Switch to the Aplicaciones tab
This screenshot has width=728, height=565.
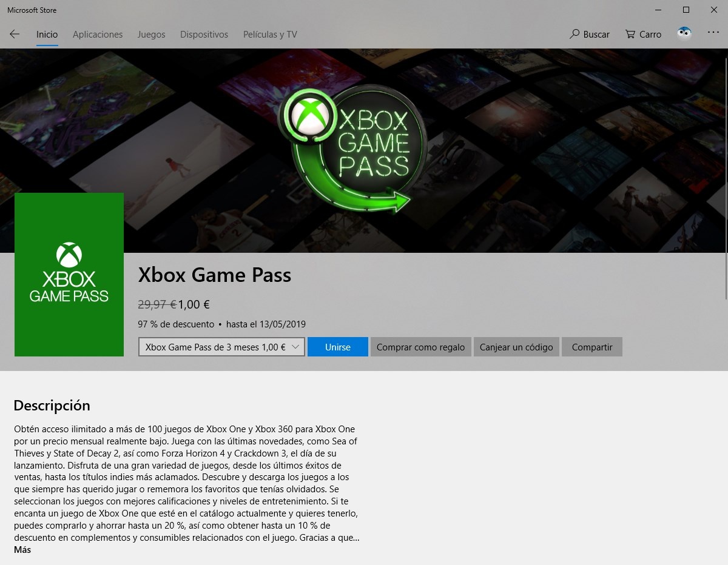[98, 34]
